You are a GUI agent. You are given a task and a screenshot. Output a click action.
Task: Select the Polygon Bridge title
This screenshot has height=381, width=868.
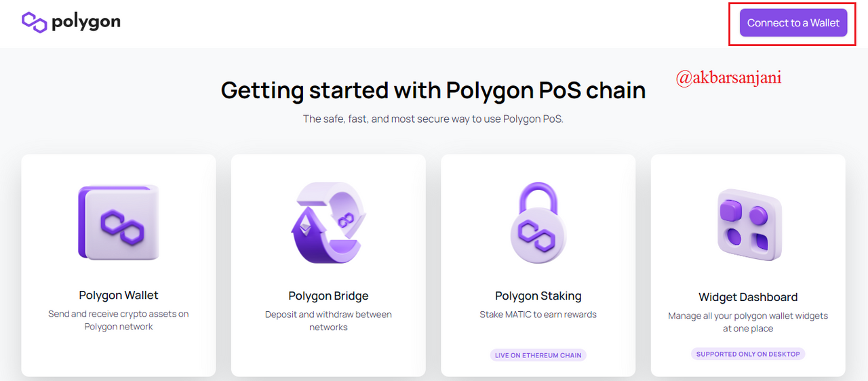tap(328, 296)
